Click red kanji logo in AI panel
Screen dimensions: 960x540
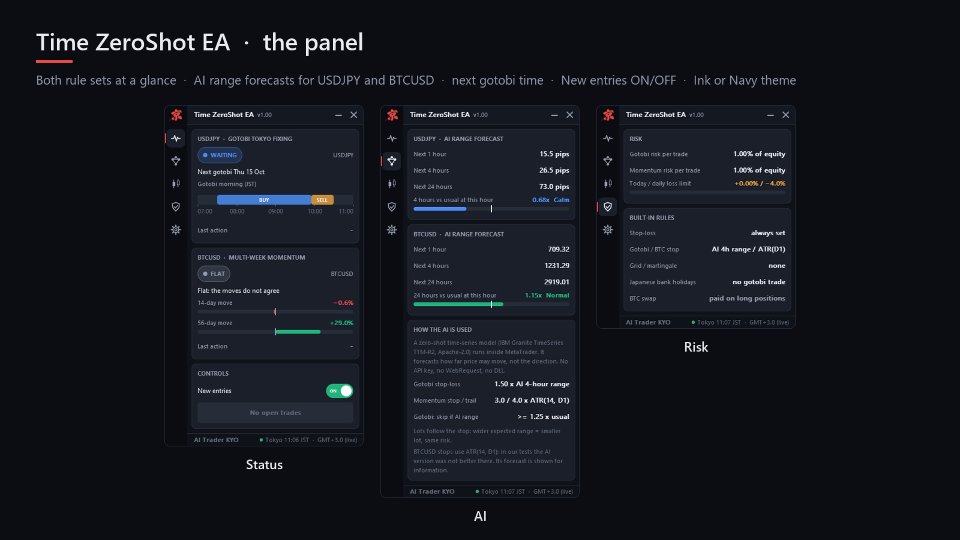tap(392, 114)
